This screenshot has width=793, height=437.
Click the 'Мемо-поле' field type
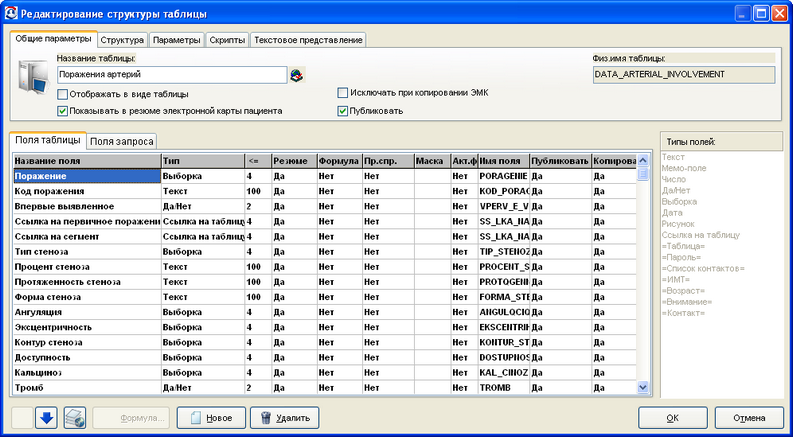pyautogui.click(x=684, y=168)
